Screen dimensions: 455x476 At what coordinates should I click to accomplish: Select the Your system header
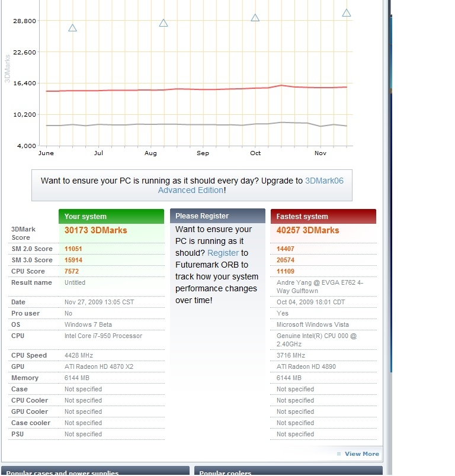(x=111, y=216)
